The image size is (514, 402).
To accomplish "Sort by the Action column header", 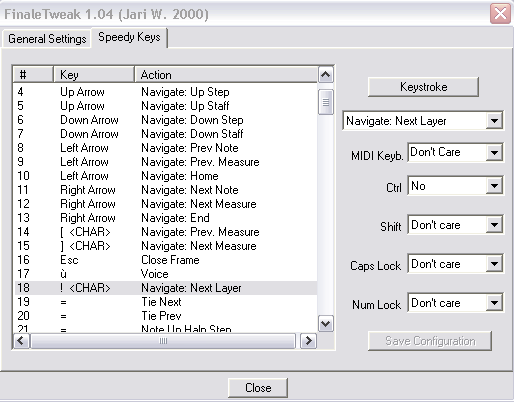I will [x=226, y=75].
